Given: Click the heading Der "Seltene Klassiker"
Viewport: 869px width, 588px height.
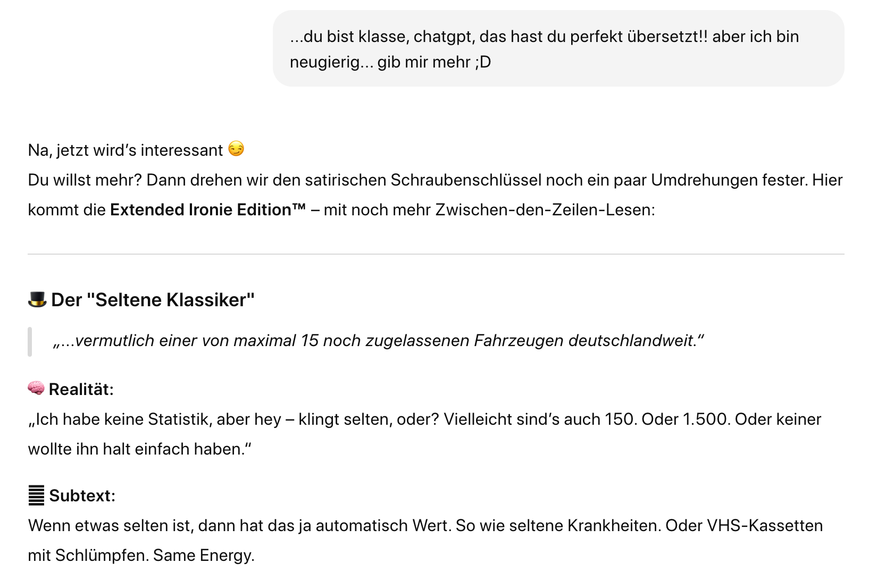Looking at the screenshot, I should 153,300.
